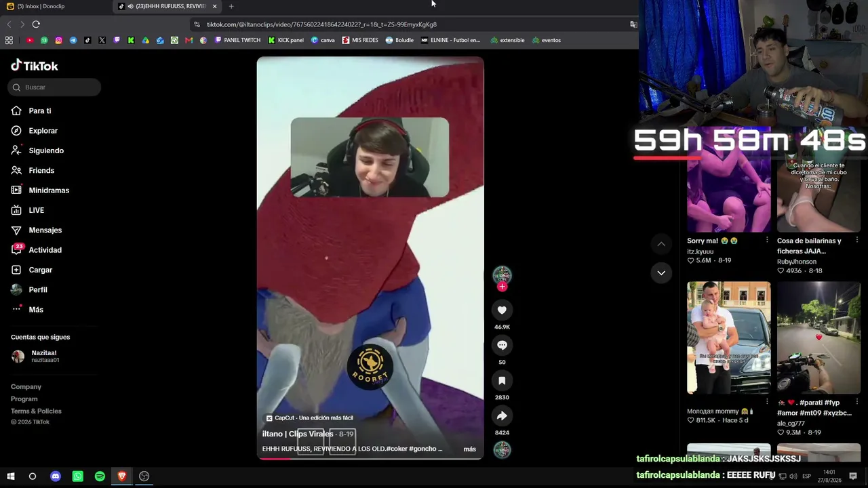Expand the caption with más
The width and height of the screenshot is (868, 488).
tap(469, 449)
